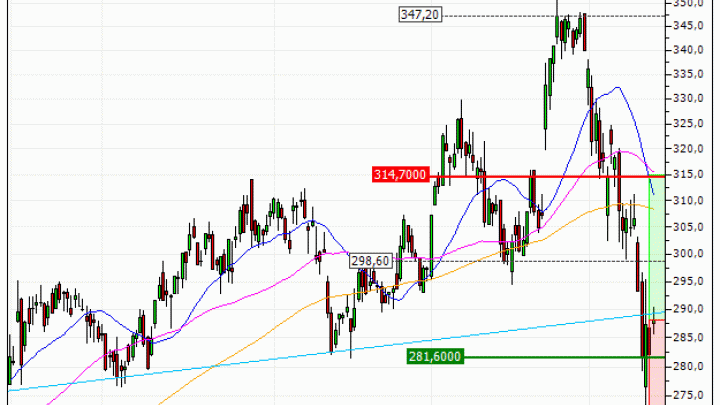
Task: Select the green 281,6000 price label
Action: (x=438, y=356)
